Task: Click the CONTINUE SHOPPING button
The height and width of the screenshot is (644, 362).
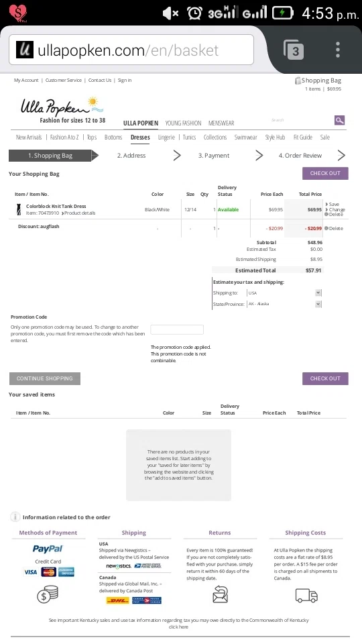Action: coord(45,378)
